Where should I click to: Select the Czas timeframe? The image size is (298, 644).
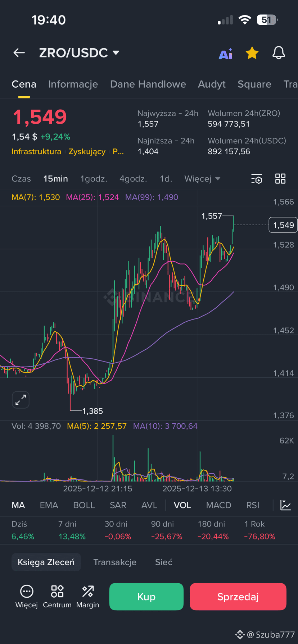point(21,179)
